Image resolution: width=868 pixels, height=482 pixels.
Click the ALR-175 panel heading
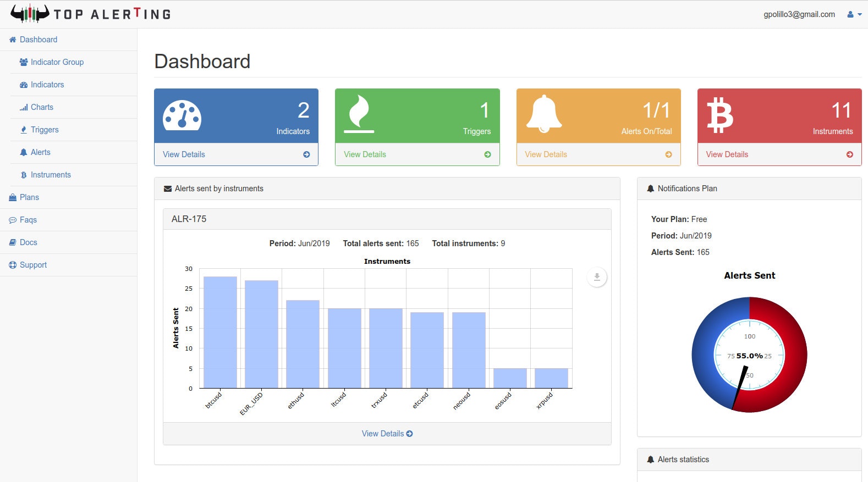point(387,219)
